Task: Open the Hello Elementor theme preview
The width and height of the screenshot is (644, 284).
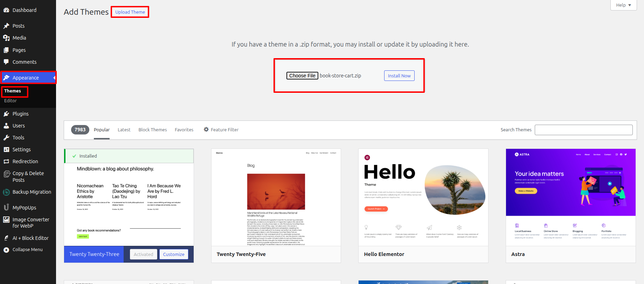Action: point(423,197)
